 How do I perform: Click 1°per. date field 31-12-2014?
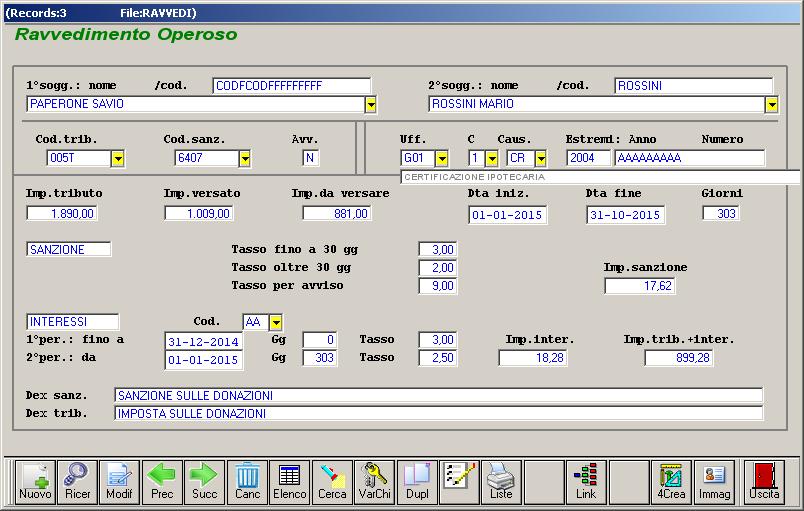(x=204, y=341)
